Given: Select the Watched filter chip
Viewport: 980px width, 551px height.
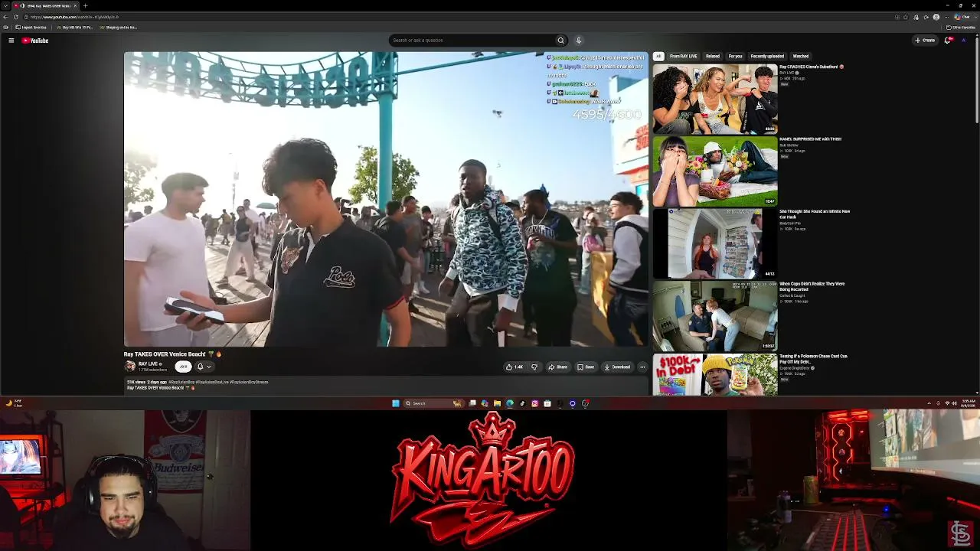Looking at the screenshot, I should click(801, 56).
